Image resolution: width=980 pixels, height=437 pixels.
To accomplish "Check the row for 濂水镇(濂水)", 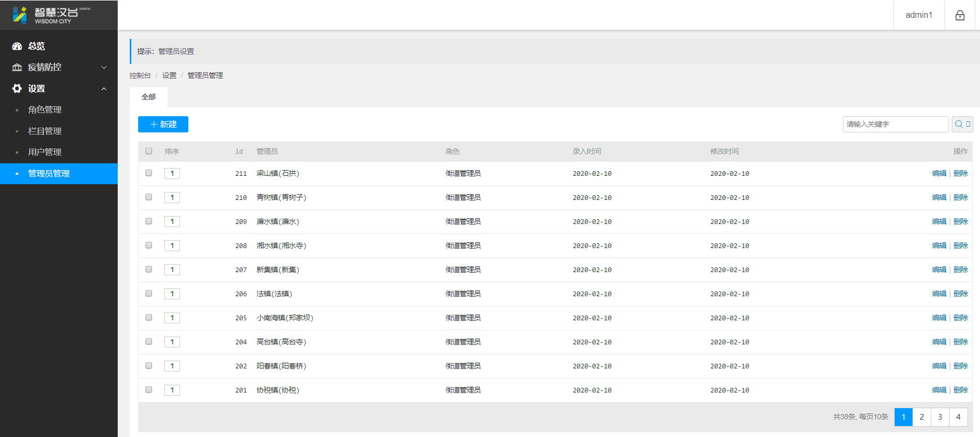I will (x=149, y=221).
